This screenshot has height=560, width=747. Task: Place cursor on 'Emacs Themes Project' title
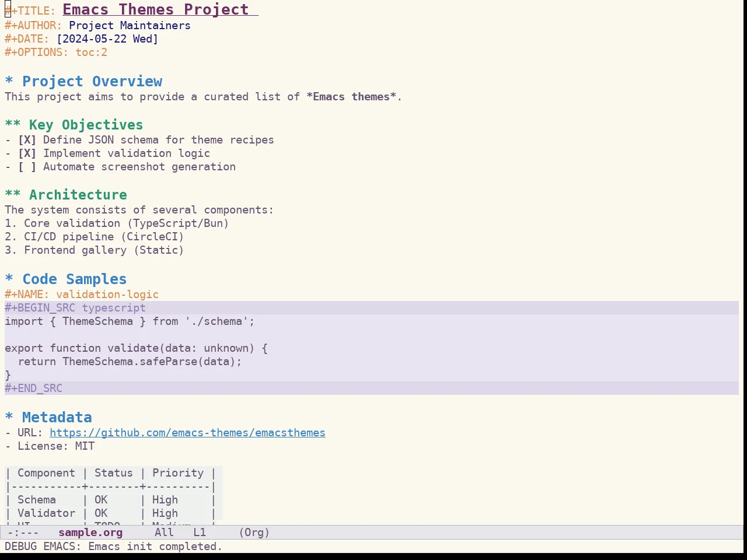click(x=156, y=10)
